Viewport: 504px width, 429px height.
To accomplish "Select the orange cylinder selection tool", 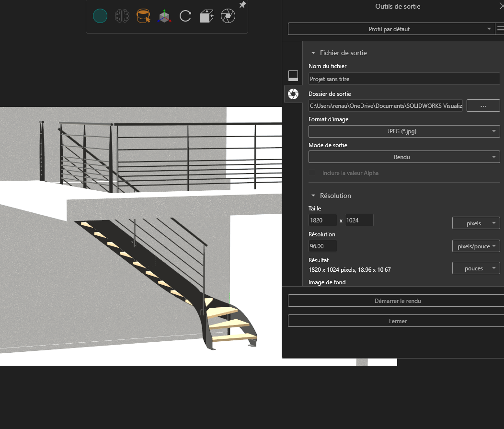I will tap(143, 16).
